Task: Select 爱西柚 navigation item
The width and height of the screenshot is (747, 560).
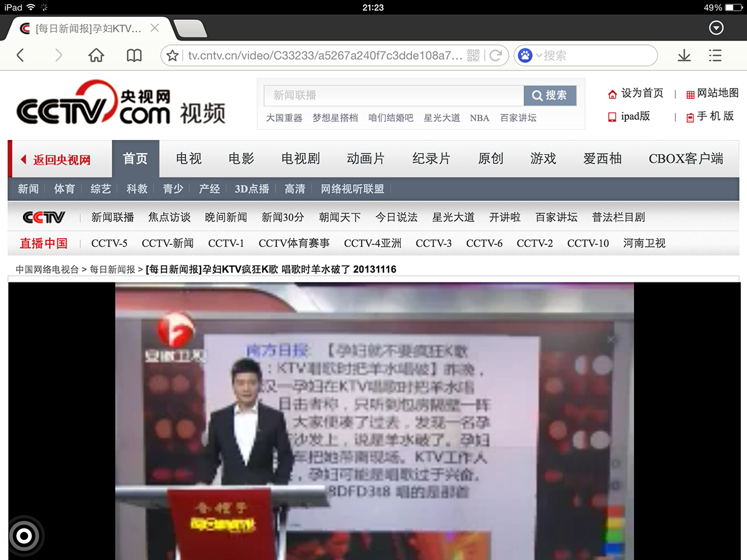Action: coord(602,159)
